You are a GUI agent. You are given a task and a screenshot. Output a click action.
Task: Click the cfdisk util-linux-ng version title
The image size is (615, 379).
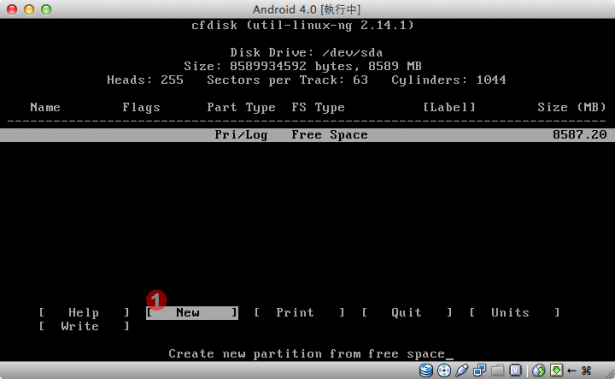[x=303, y=25]
